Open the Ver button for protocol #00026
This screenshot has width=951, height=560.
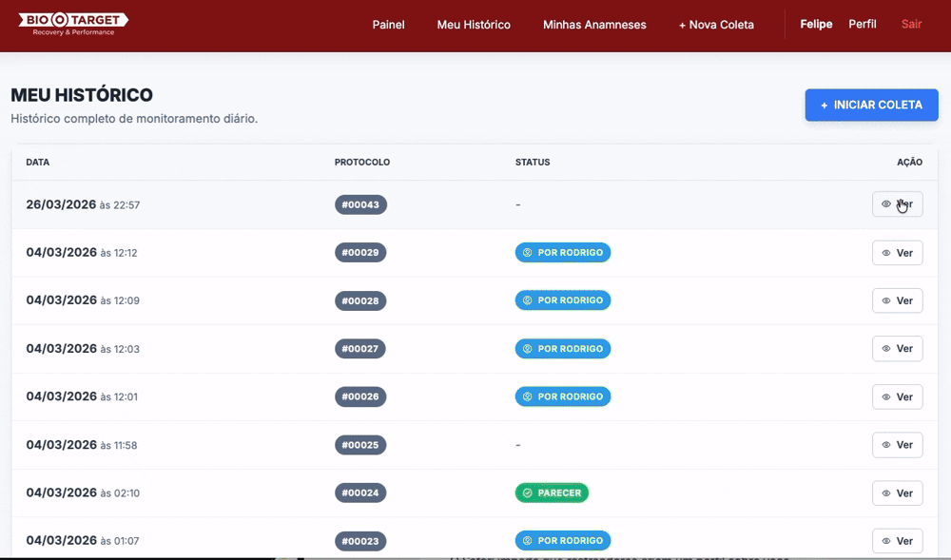[x=897, y=396]
